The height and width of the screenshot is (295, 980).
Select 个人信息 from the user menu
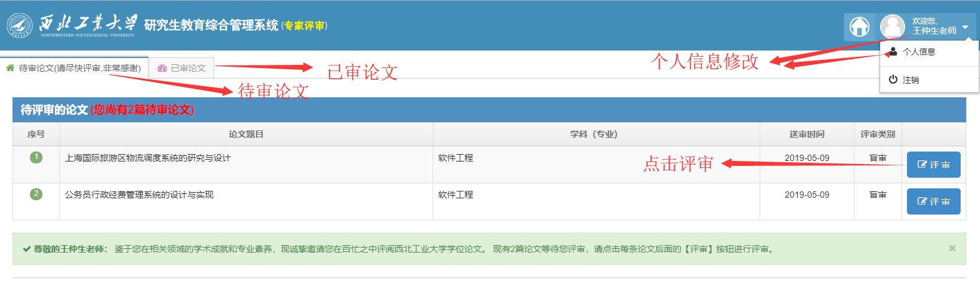919,52
